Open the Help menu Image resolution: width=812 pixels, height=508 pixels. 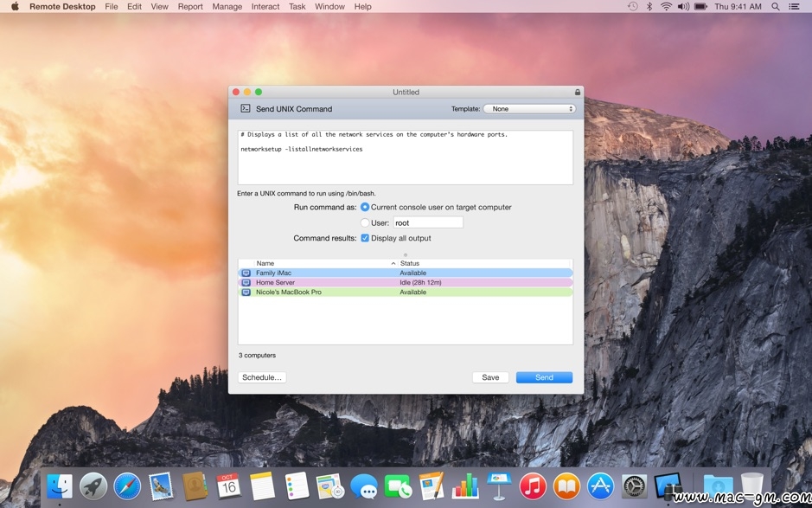[362, 6]
